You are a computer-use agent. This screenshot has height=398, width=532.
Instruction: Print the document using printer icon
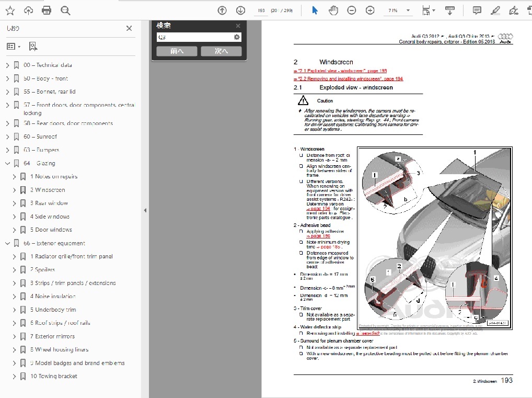tap(47, 10)
